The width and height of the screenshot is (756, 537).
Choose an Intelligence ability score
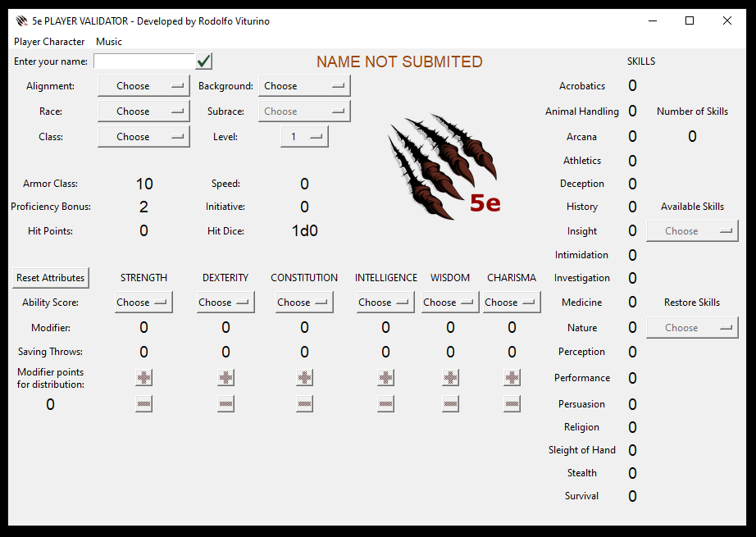point(385,303)
